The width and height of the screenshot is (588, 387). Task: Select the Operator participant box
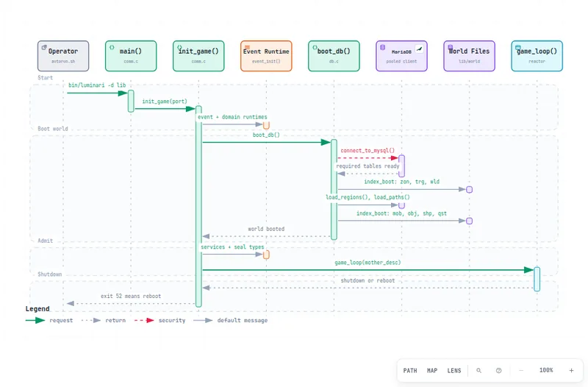click(63, 56)
